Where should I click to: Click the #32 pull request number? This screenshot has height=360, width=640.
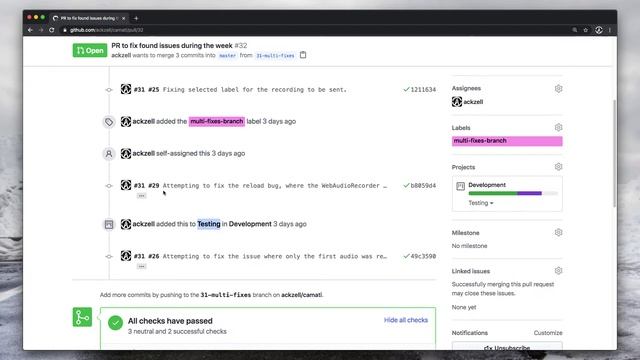(x=240, y=45)
